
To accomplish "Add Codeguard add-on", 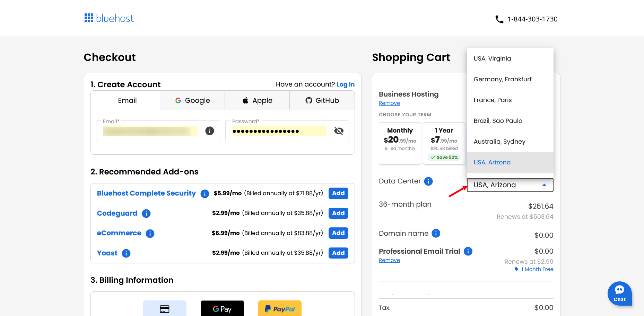I will 338,213.
